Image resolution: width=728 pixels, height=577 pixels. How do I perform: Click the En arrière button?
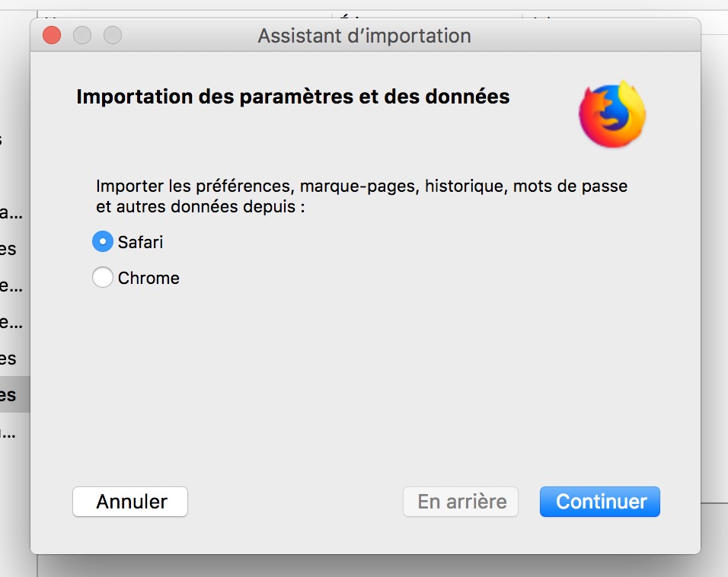[x=461, y=502]
